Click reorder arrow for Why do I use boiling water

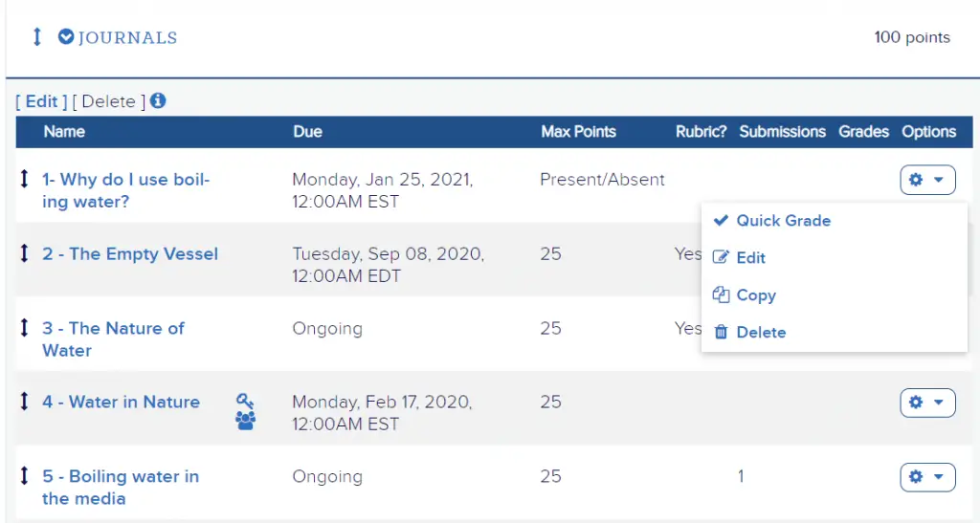click(25, 179)
